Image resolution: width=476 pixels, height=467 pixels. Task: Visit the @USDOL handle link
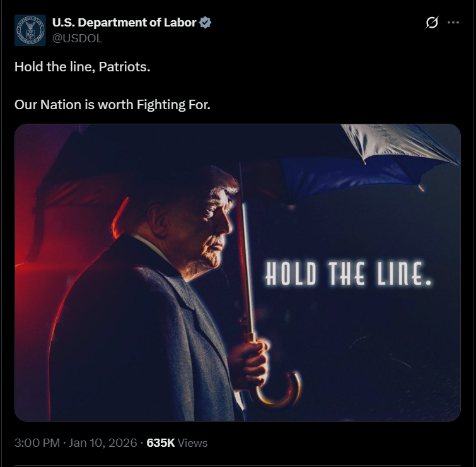77,38
